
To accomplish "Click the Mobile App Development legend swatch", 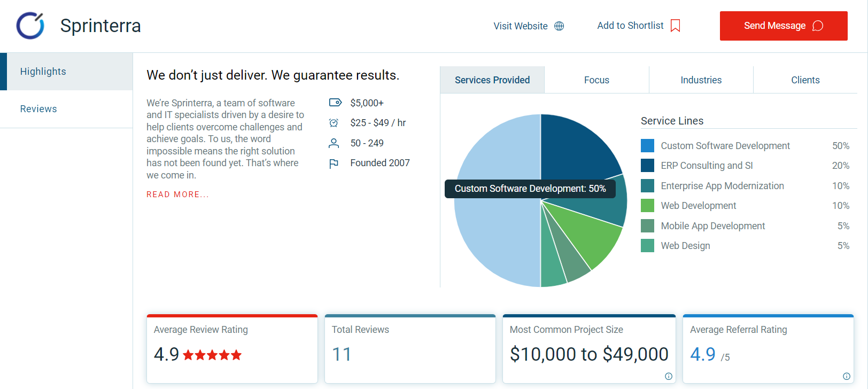I will coord(647,225).
